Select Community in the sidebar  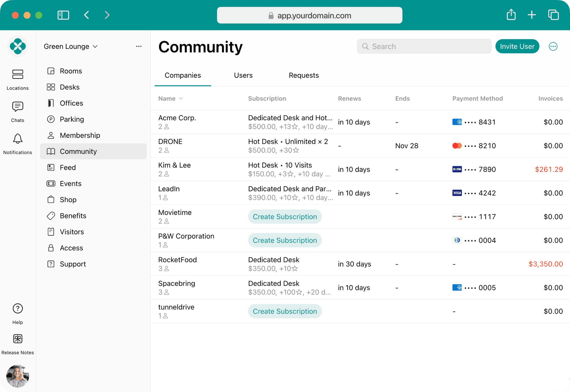click(x=93, y=151)
